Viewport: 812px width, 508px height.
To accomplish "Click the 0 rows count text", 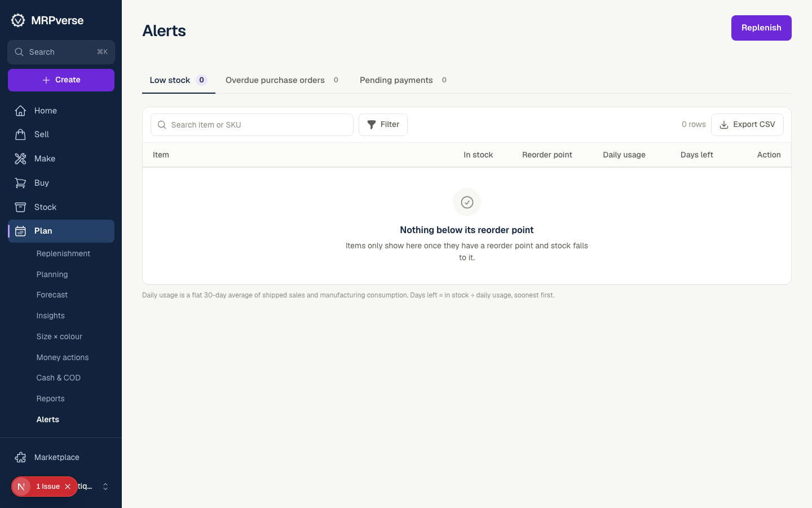I will (x=694, y=125).
